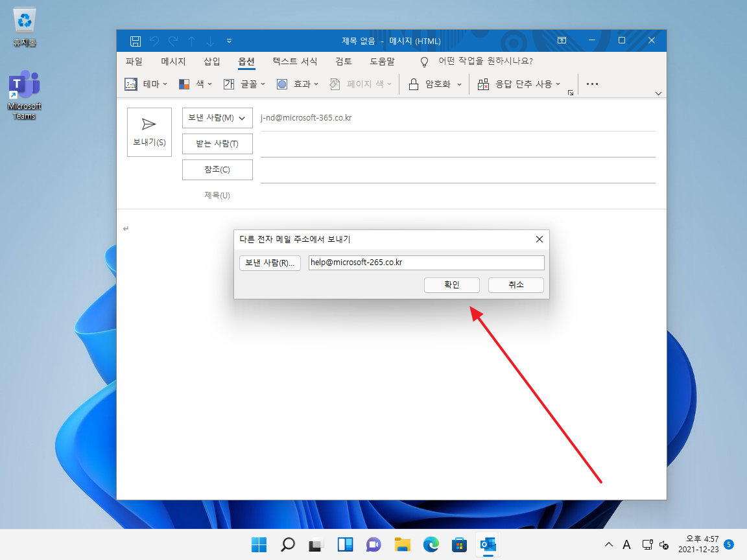This screenshot has width=747, height=560.
Task: Switch to the 메시지 ribbon tab
Action: coord(173,62)
